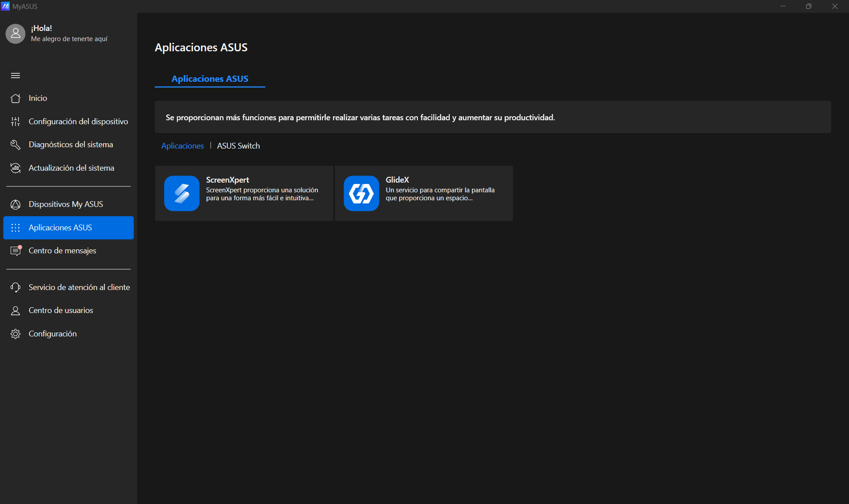Click the user avatar icon

point(15,34)
